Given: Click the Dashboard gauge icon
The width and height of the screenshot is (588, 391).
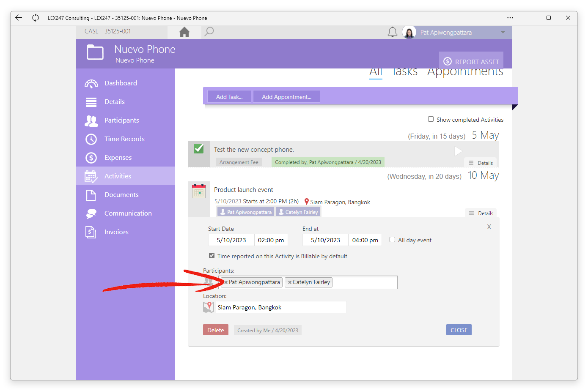Looking at the screenshot, I should coord(91,83).
